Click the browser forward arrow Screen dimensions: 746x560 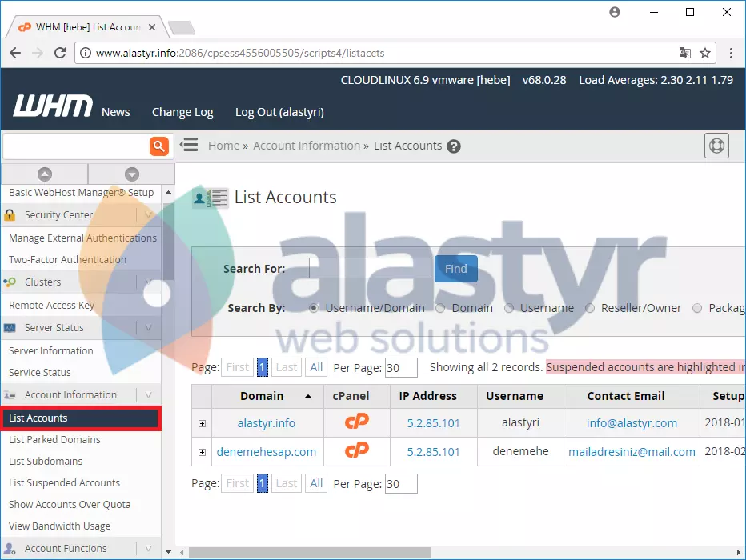pos(37,53)
